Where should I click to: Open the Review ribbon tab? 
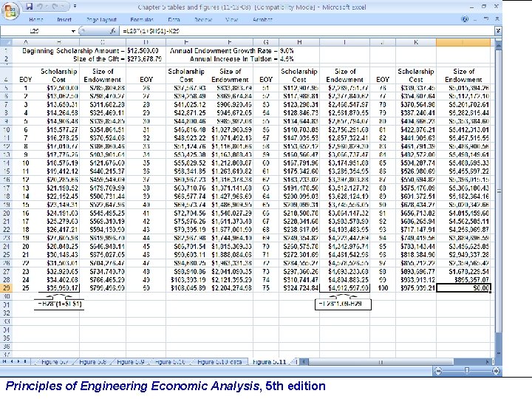203,20
